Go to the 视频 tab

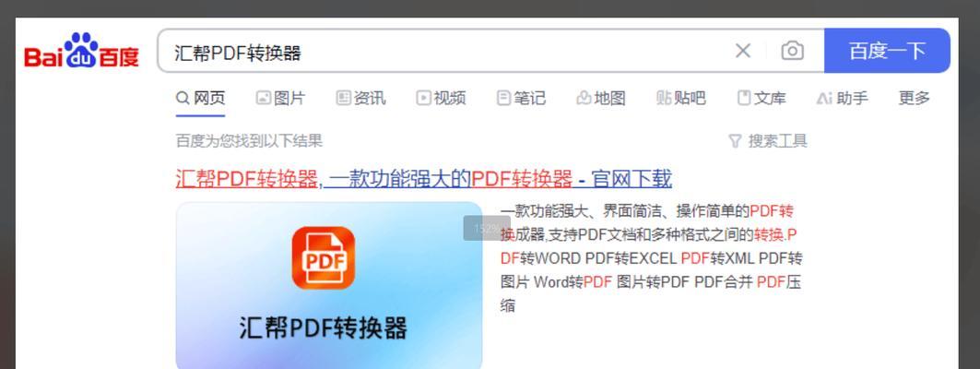441,98
